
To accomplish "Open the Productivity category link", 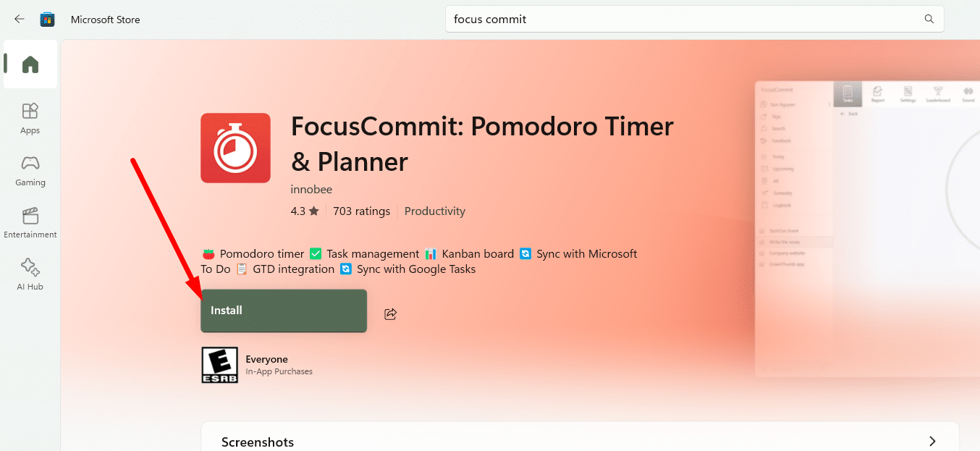I will click(435, 211).
